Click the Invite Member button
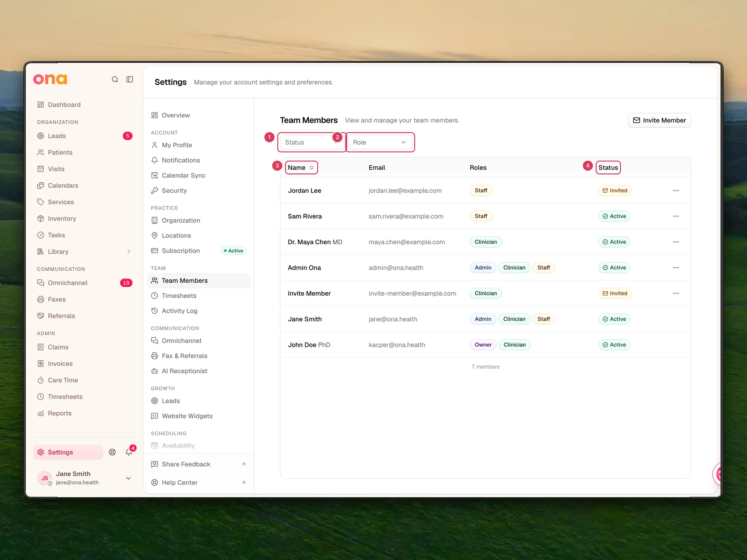Viewport: 747px width, 560px height. (659, 120)
